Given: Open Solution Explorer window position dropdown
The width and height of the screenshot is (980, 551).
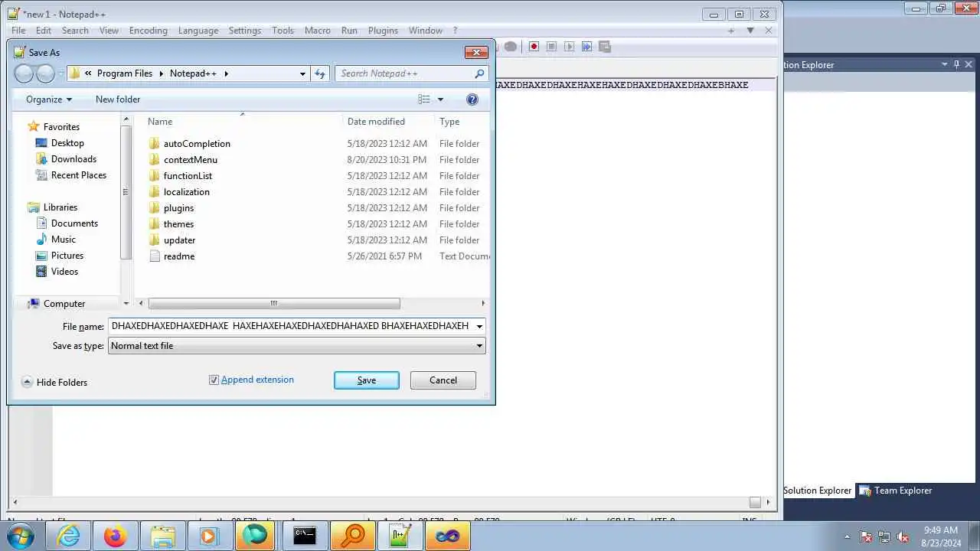Looking at the screenshot, I should (x=944, y=65).
